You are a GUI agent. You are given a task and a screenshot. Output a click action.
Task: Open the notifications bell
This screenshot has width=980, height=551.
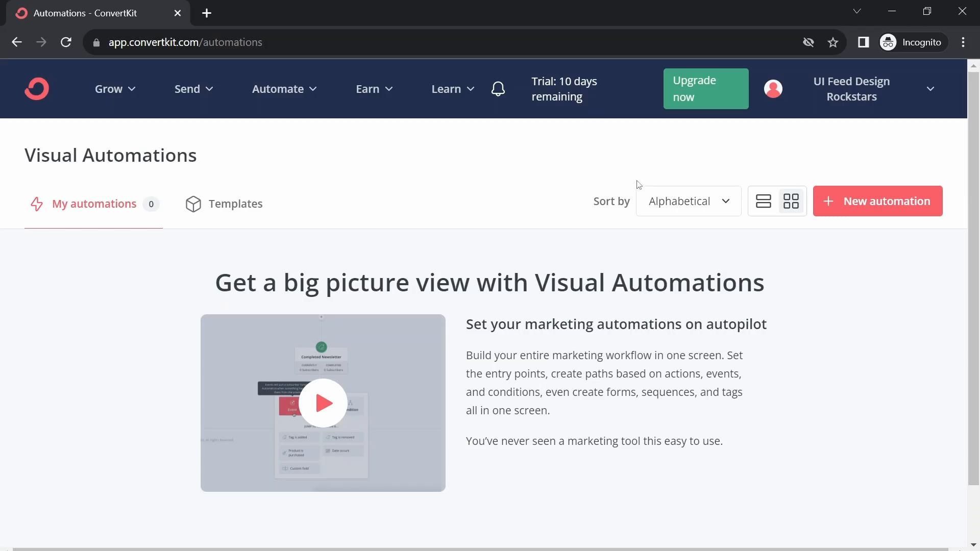pyautogui.click(x=498, y=89)
